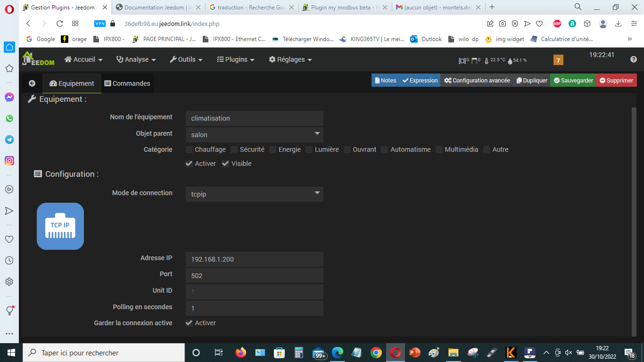Click the TCP IP connection image
This screenshot has height=362, width=644.
point(60,226)
